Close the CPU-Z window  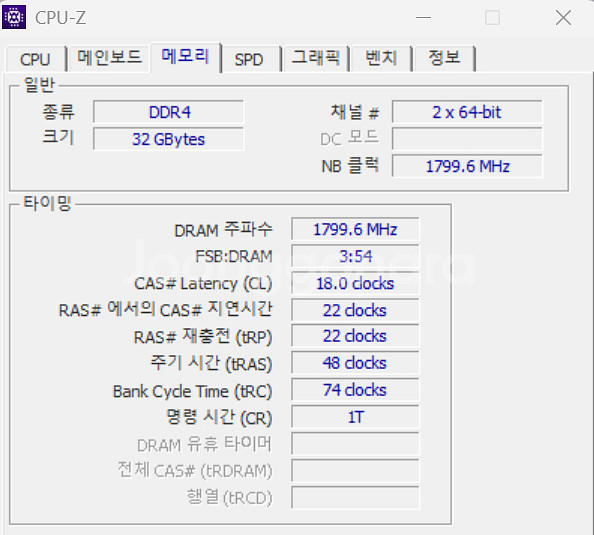563,17
